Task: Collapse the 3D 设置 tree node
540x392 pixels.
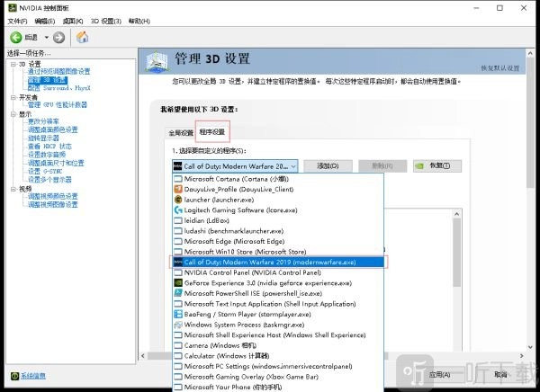Action: pyautogui.click(x=13, y=64)
